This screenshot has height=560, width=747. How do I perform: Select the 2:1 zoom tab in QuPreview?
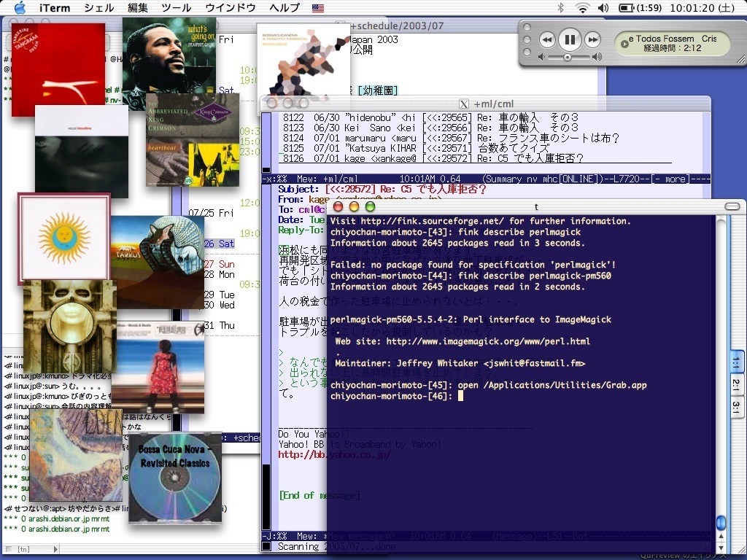pos(737,385)
